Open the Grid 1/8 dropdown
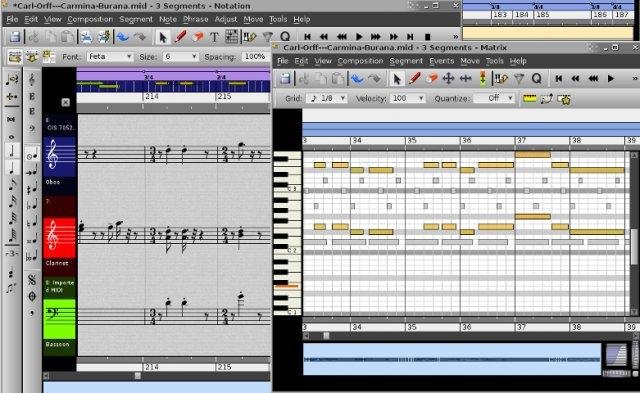The height and width of the screenshot is (393, 640). [327, 98]
